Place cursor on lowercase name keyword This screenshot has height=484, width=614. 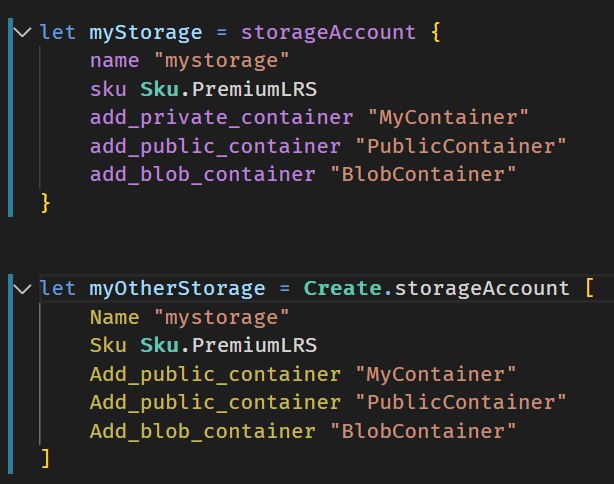(x=114, y=61)
